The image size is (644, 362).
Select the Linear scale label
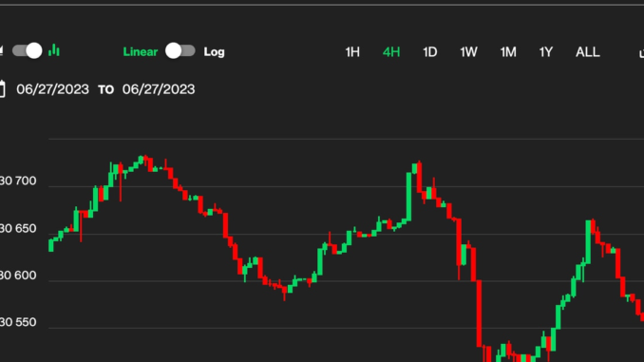140,51
